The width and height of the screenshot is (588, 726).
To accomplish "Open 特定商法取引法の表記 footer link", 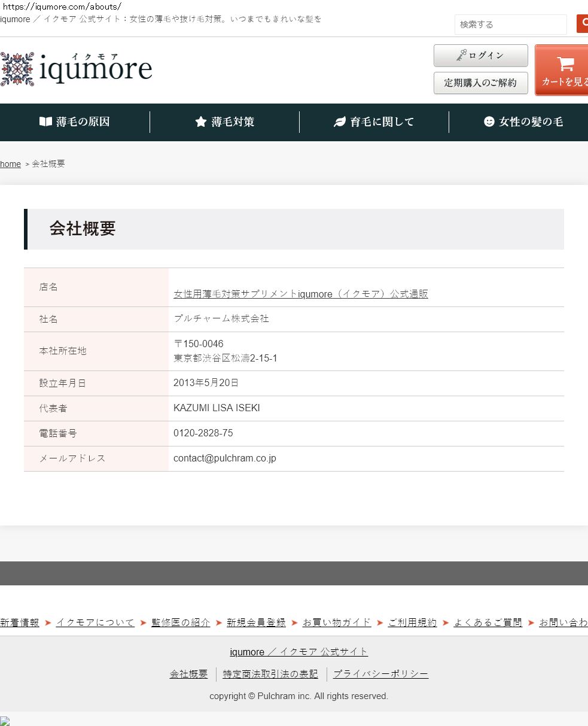I will tap(270, 674).
